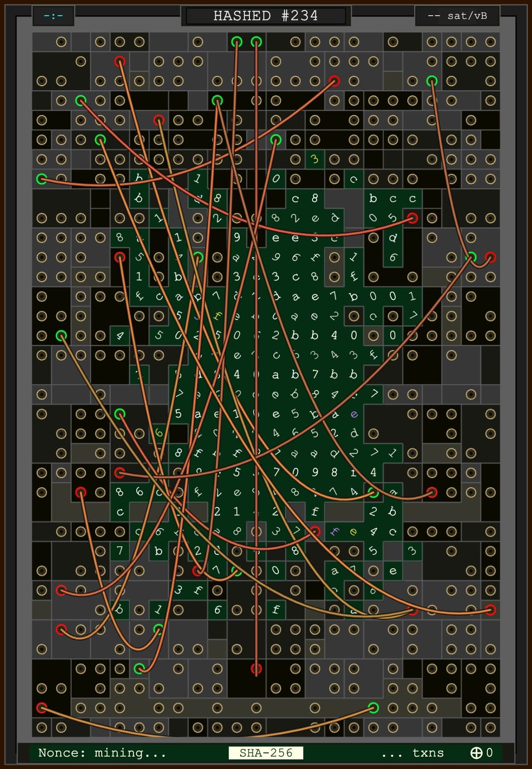Select the highlighted SHA-256 label
The height and width of the screenshot is (769, 532).
click(x=266, y=752)
